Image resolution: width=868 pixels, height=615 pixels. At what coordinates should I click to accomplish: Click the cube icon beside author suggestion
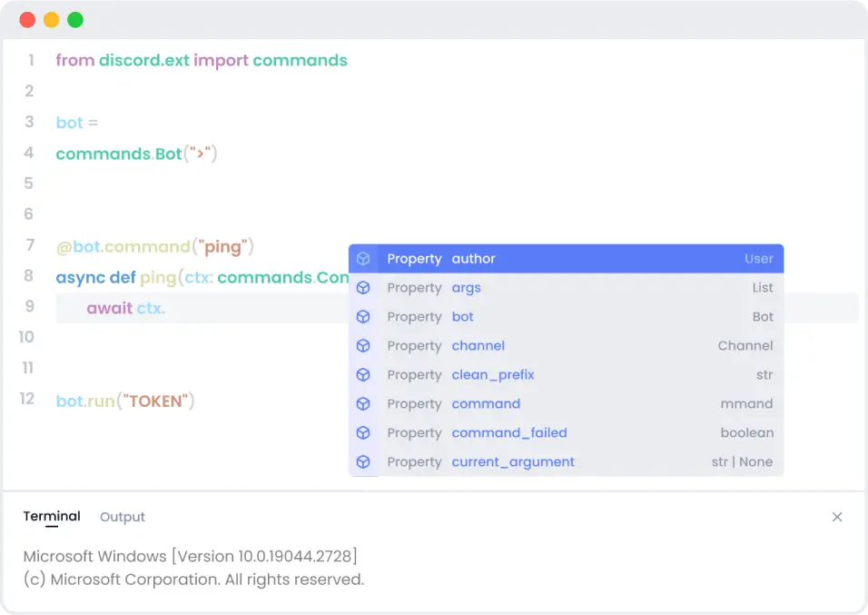(363, 259)
